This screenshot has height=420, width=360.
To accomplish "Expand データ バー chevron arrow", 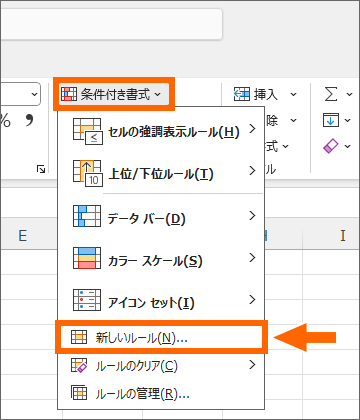I will [252, 216].
